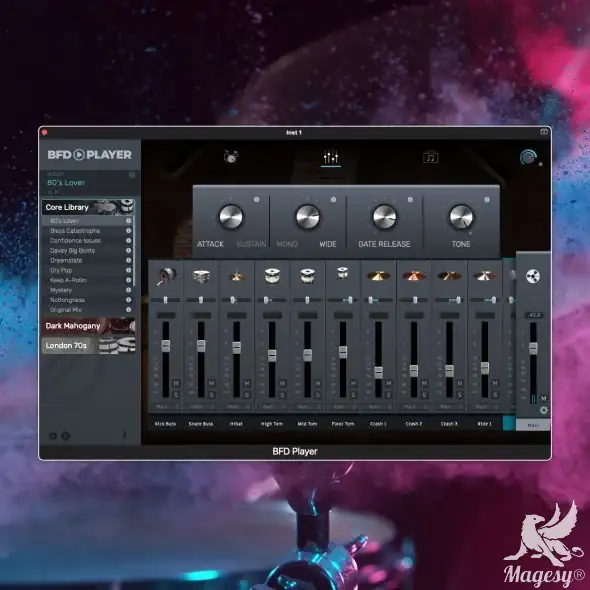This screenshot has width=590, height=590.
Task: Mute the Crash 1 channel
Action: click(389, 383)
